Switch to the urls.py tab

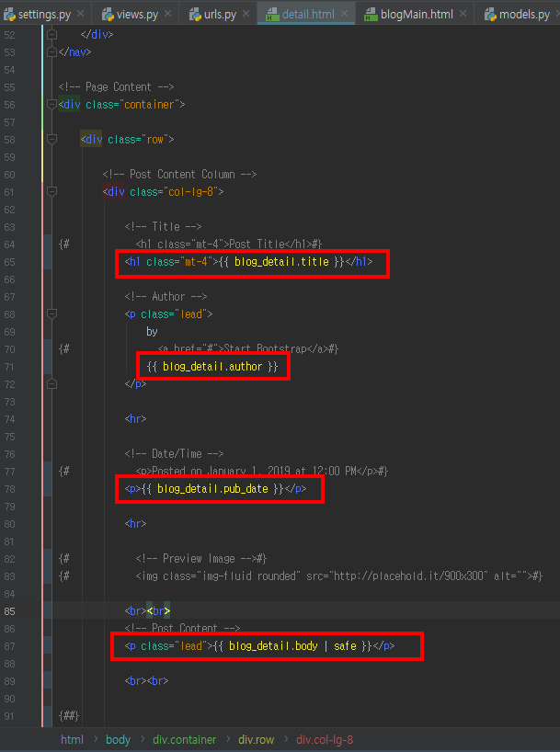click(x=221, y=15)
